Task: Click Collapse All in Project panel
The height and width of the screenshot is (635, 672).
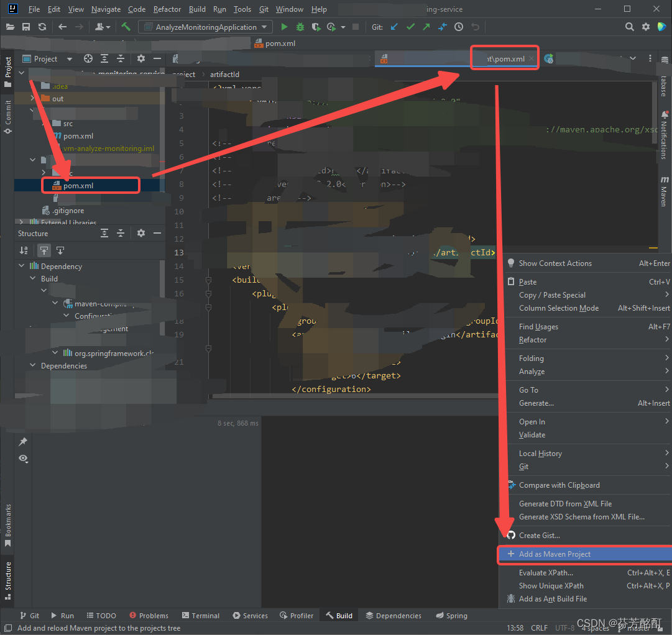Action: coord(121,58)
